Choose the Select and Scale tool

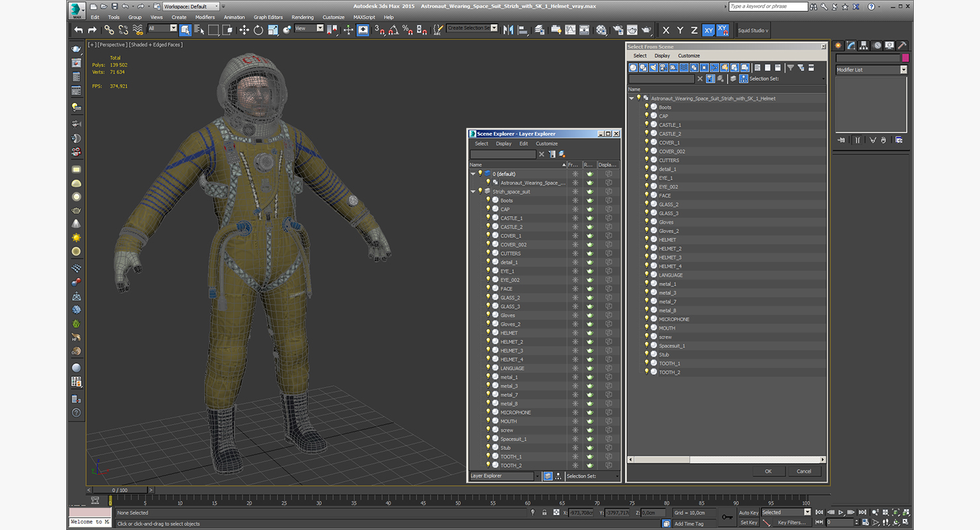pos(272,30)
